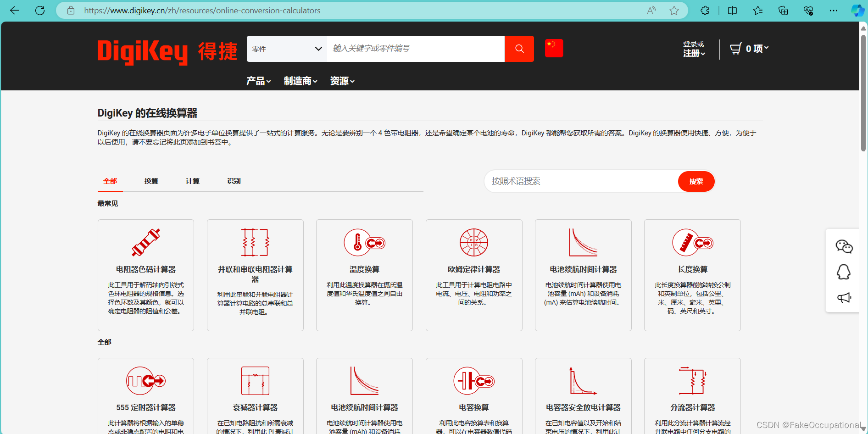868x434 pixels.
Task: Open split screen icon in toolbar
Action: tap(733, 11)
